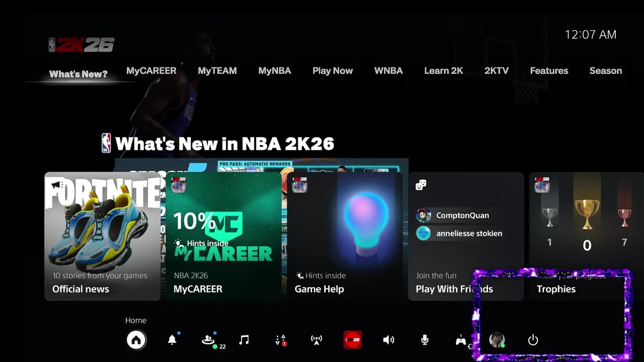
Task: Open the What's New? tab
Action: pyautogui.click(x=78, y=74)
